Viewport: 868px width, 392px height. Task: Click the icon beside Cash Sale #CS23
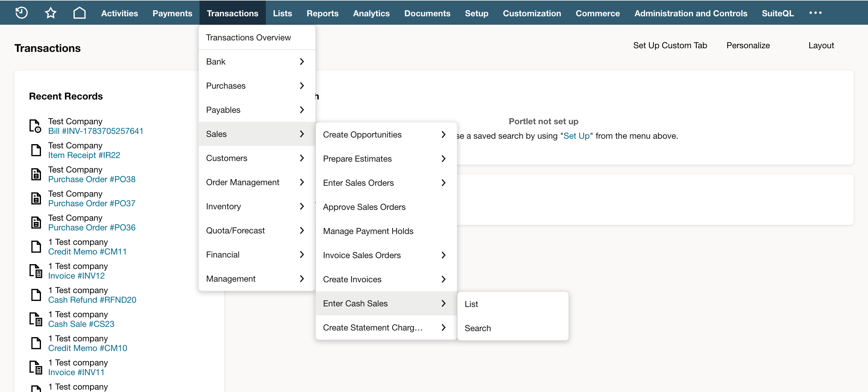(x=36, y=319)
